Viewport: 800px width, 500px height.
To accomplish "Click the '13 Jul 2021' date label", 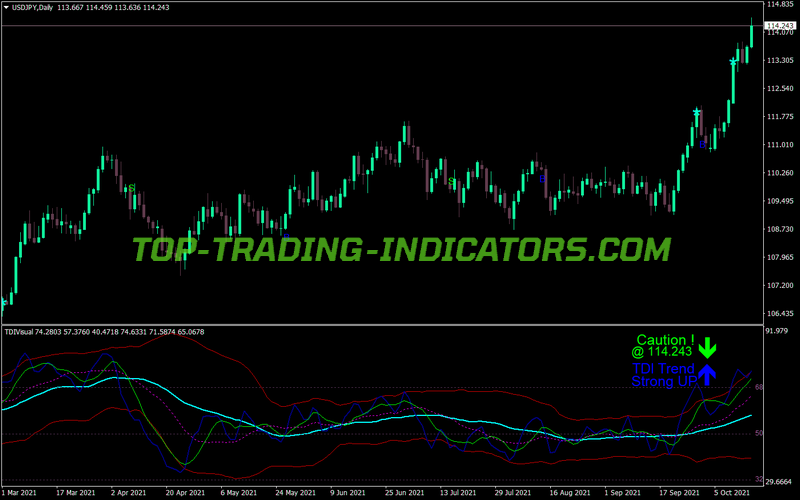I will (459, 493).
